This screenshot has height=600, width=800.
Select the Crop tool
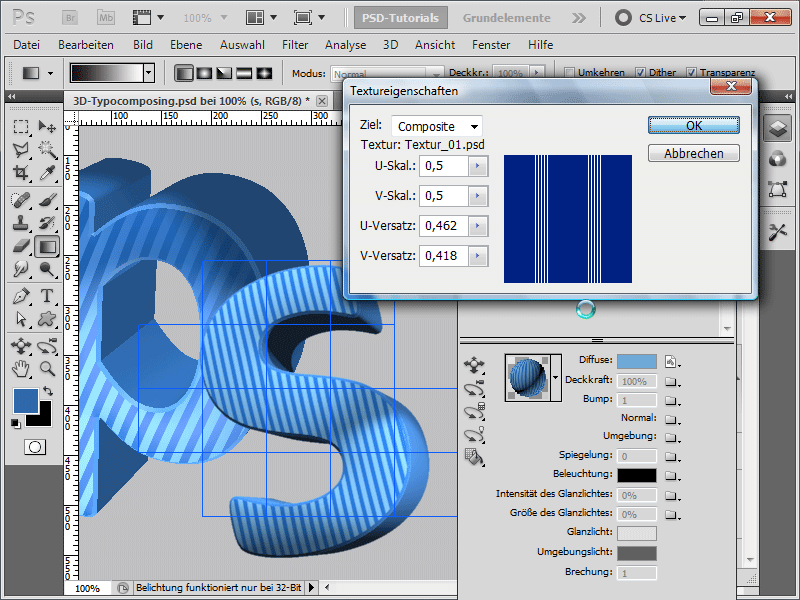click(21, 173)
